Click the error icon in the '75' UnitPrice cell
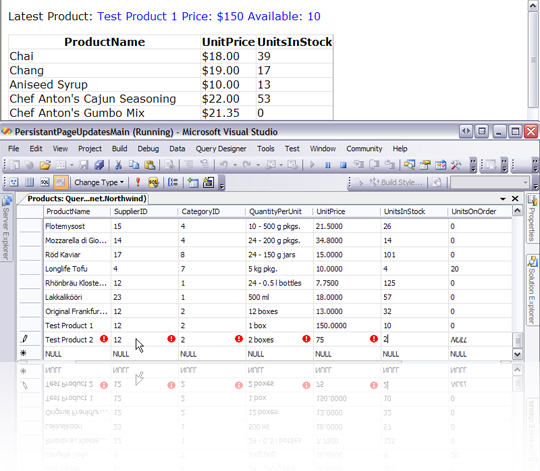 tap(374, 339)
